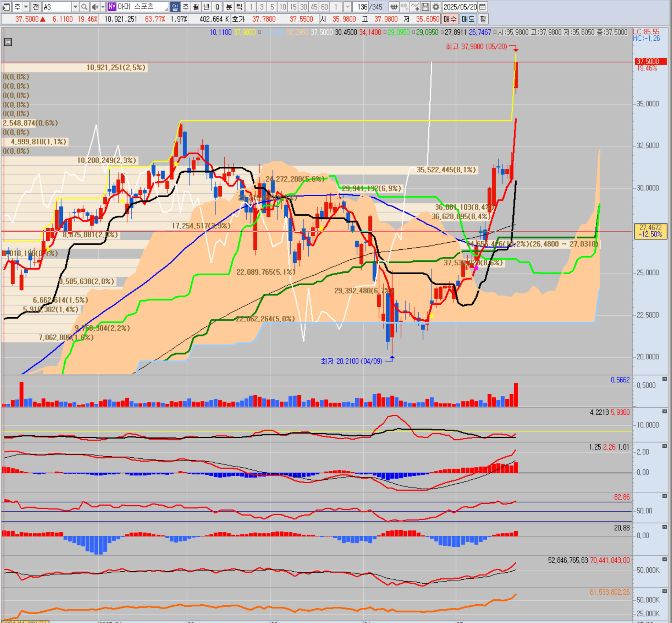Click the chart layout panel icon

click(6, 7)
